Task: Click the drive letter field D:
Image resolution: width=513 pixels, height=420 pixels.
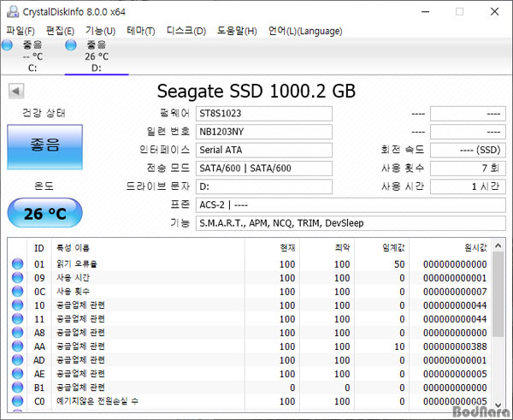Action: point(264,186)
